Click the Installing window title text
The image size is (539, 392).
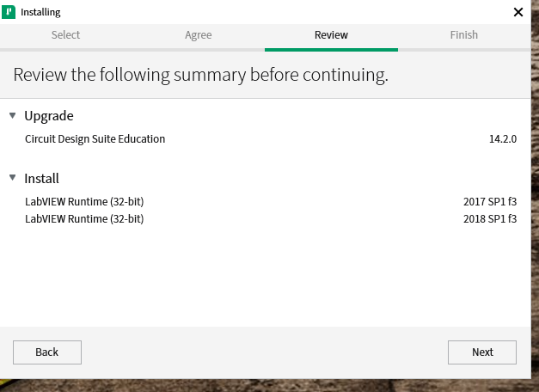tap(40, 12)
